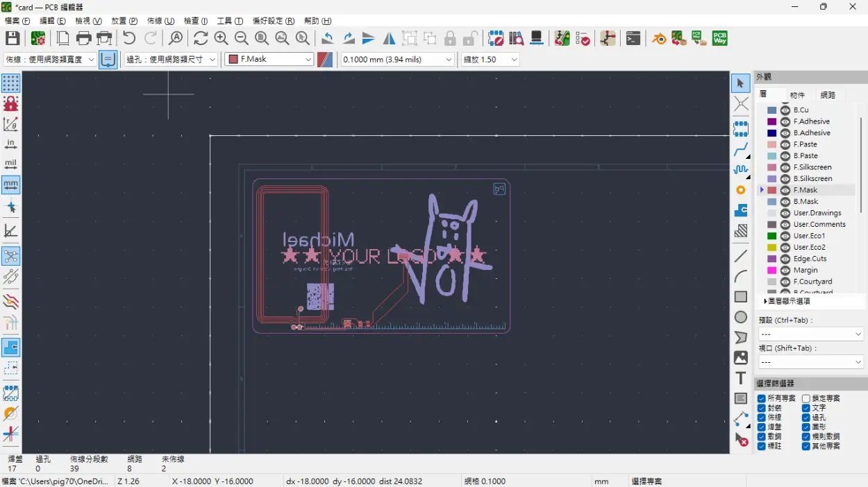The width and height of the screenshot is (868, 487).
Task: Uncheck the 過孔 filter checkbox
Action: (x=806, y=418)
